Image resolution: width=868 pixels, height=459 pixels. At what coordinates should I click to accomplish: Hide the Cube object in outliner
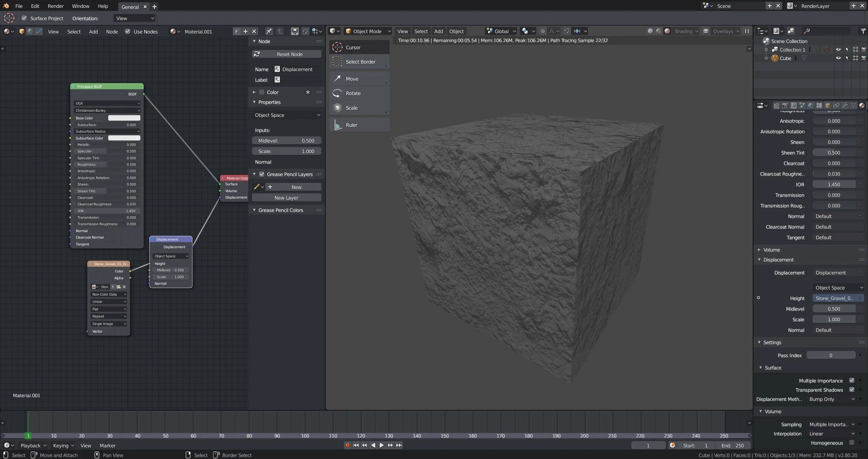click(838, 58)
